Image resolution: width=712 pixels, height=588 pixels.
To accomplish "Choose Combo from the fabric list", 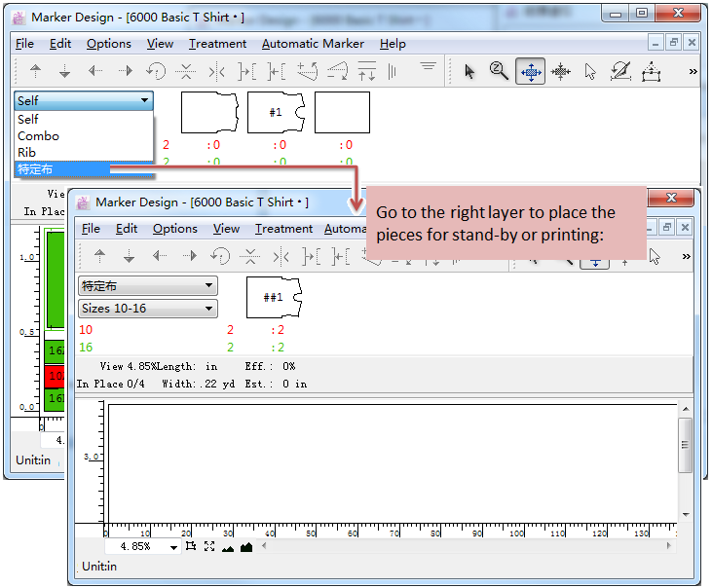I will (39, 136).
